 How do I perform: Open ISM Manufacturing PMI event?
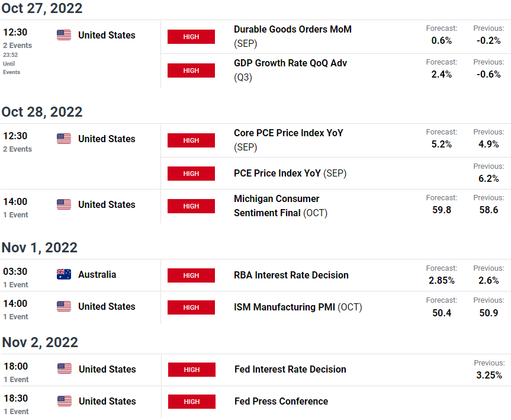pos(298,307)
